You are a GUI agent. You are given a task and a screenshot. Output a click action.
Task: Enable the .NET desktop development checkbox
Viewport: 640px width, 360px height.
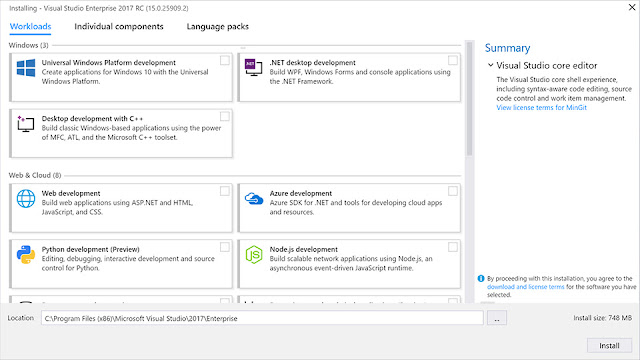(453, 60)
